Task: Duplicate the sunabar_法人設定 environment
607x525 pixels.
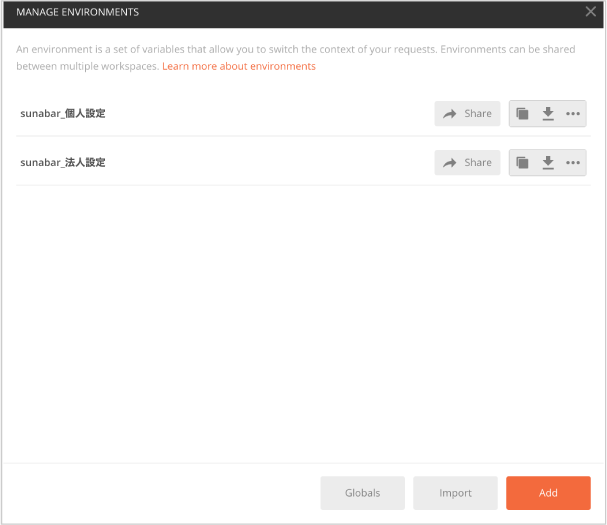Action: pos(522,163)
